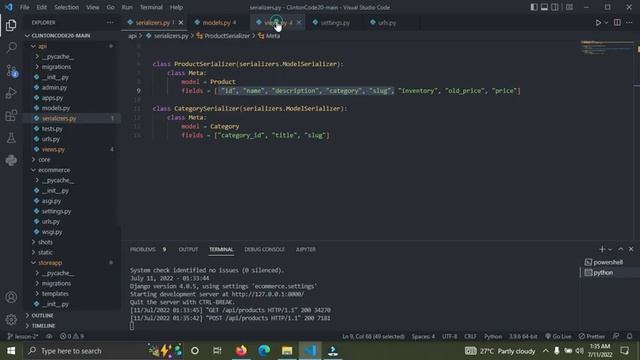This screenshot has width=640, height=360.
Task: Open the Python extension view icon
Action: 11,160
